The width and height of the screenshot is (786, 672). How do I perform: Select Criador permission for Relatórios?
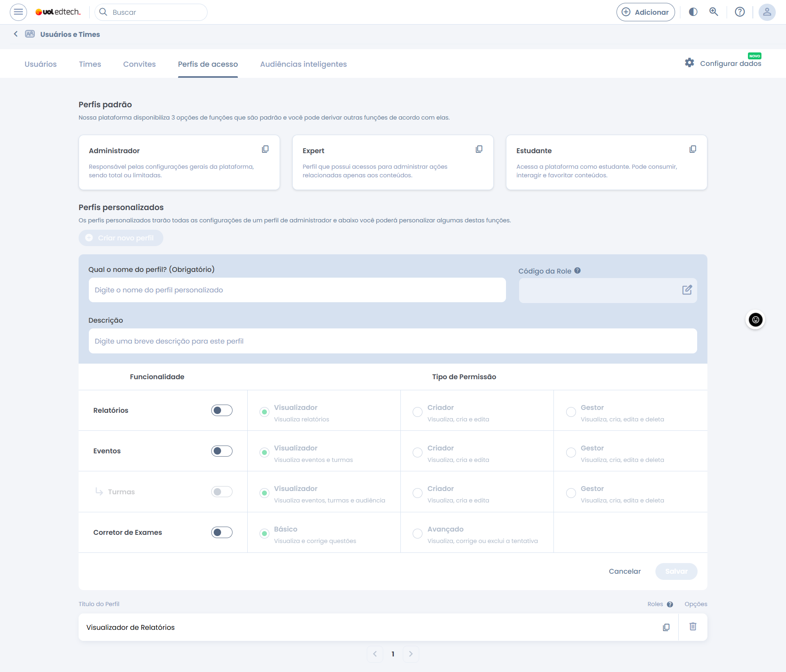[x=418, y=412]
